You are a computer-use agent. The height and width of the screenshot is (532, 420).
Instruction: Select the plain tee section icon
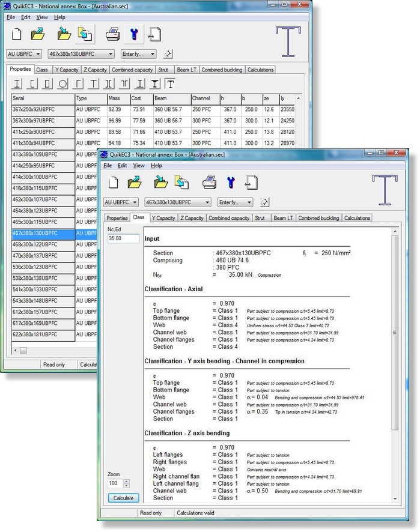(93, 84)
